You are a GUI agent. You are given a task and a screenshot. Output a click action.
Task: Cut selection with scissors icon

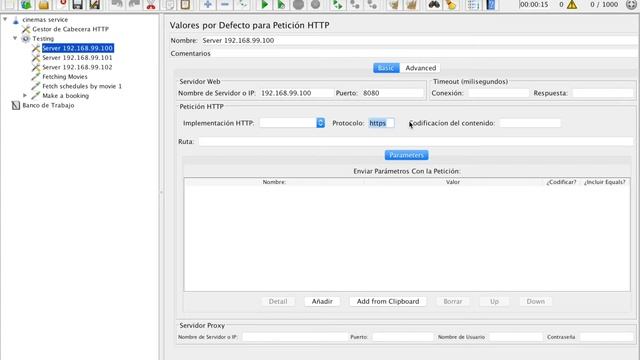pos(151,4)
